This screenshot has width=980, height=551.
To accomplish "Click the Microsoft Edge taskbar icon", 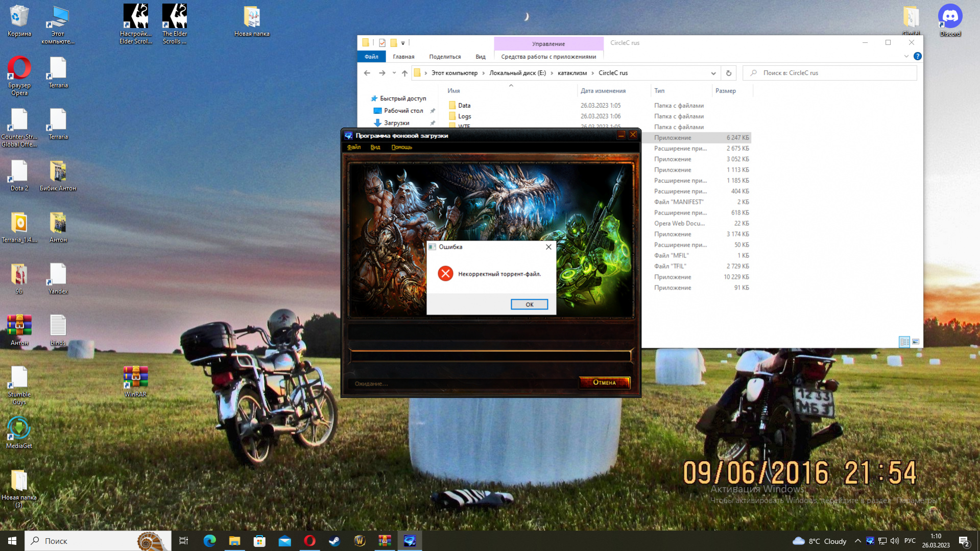I will click(x=209, y=541).
